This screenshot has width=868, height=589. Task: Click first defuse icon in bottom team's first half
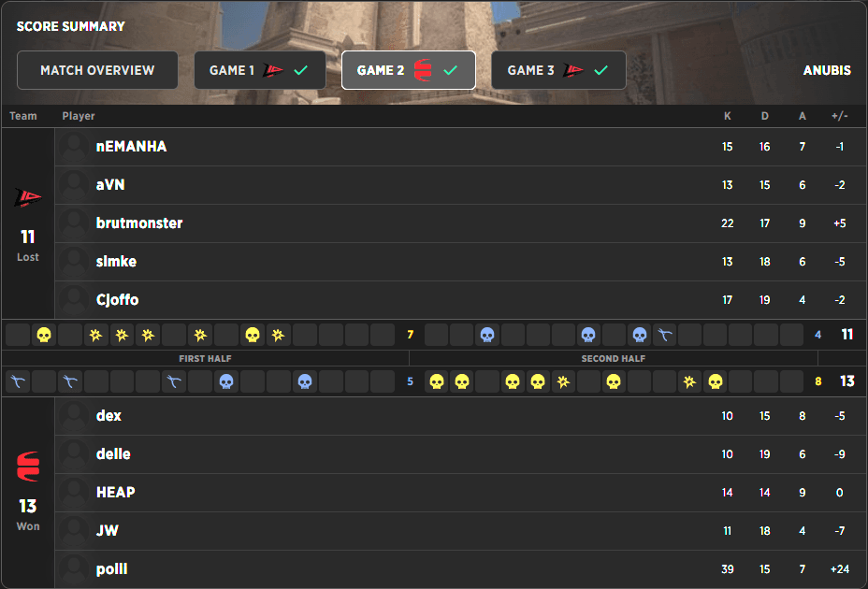tap(18, 381)
